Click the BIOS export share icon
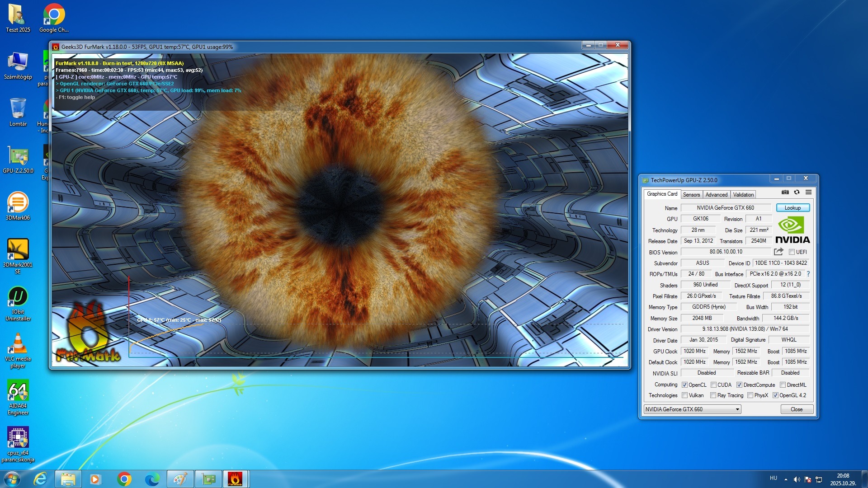 click(x=778, y=252)
